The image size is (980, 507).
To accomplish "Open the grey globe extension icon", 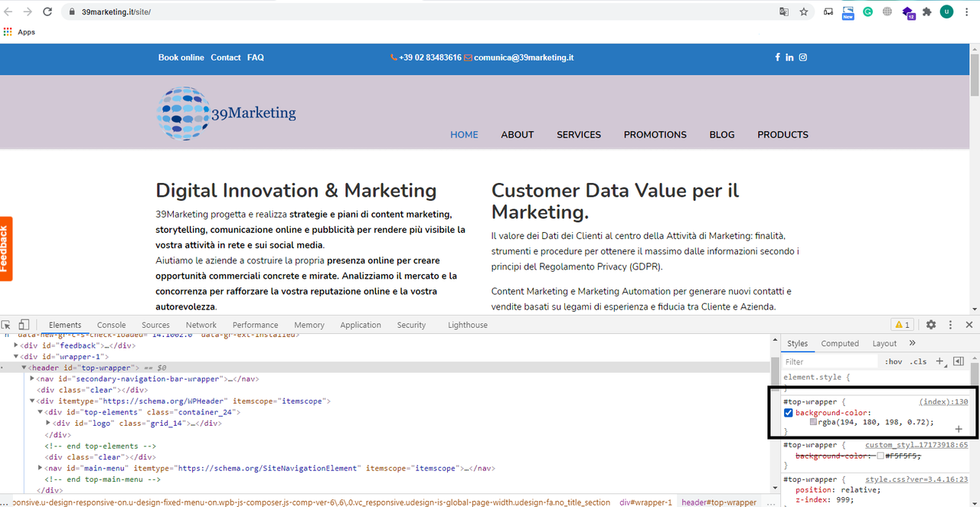I will coord(887,12).
